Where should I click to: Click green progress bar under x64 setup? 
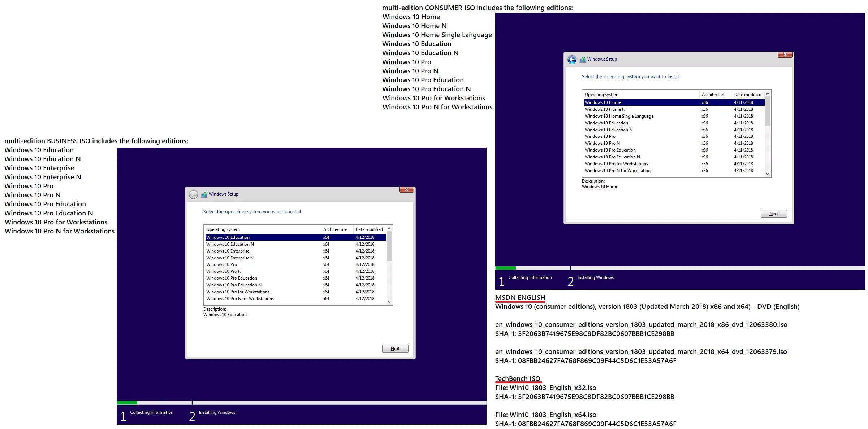coord(127,403)
